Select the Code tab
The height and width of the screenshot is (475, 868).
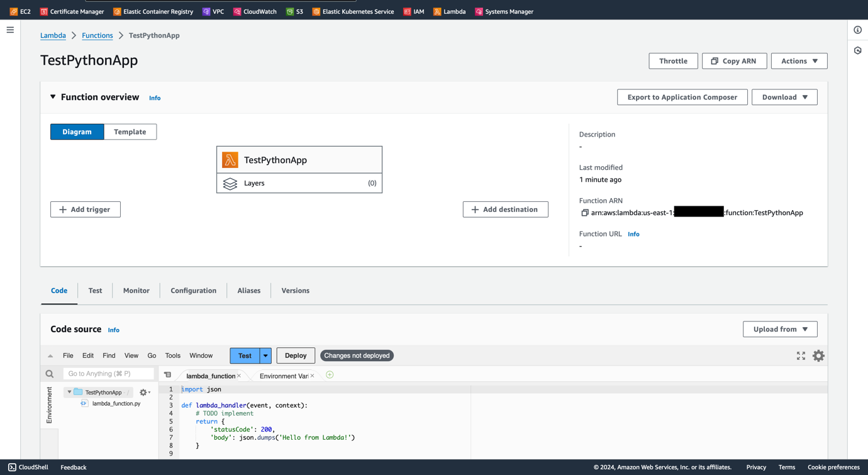(x=59, y=291)
